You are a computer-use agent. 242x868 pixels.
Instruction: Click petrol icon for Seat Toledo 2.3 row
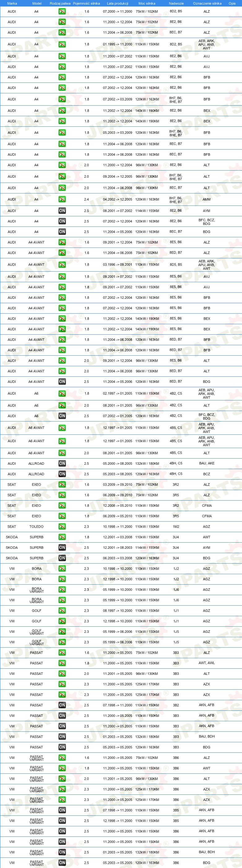click(62, 526)
